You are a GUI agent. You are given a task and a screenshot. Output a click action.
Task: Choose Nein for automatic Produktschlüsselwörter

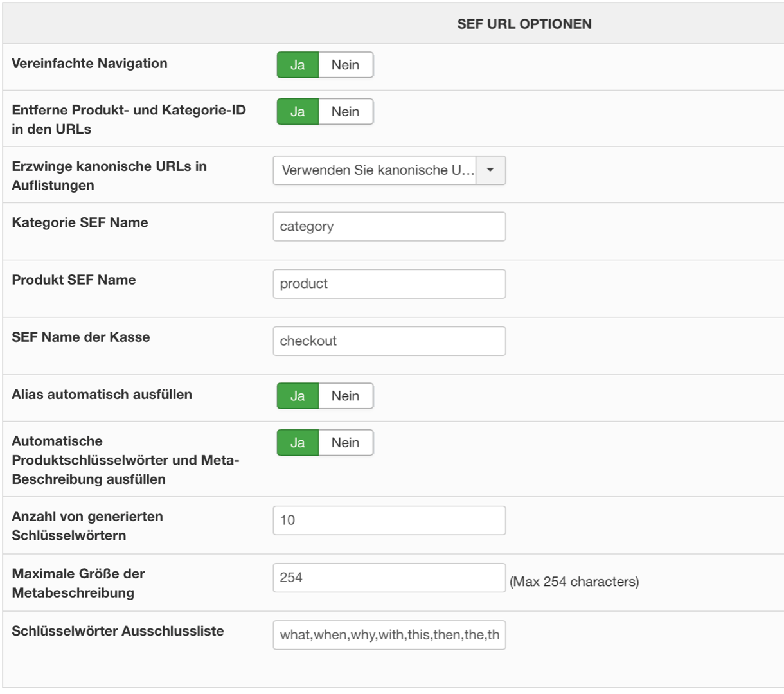(346, 443)
